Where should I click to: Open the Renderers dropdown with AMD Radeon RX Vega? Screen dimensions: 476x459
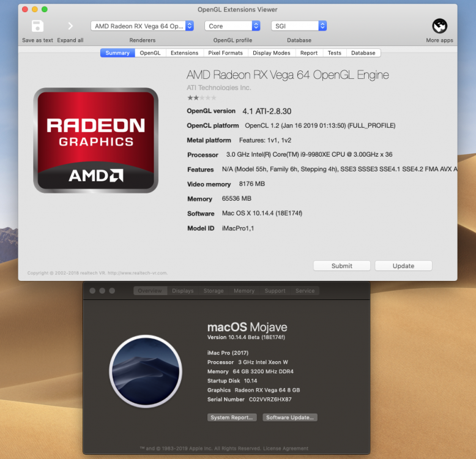pos(142,26)
